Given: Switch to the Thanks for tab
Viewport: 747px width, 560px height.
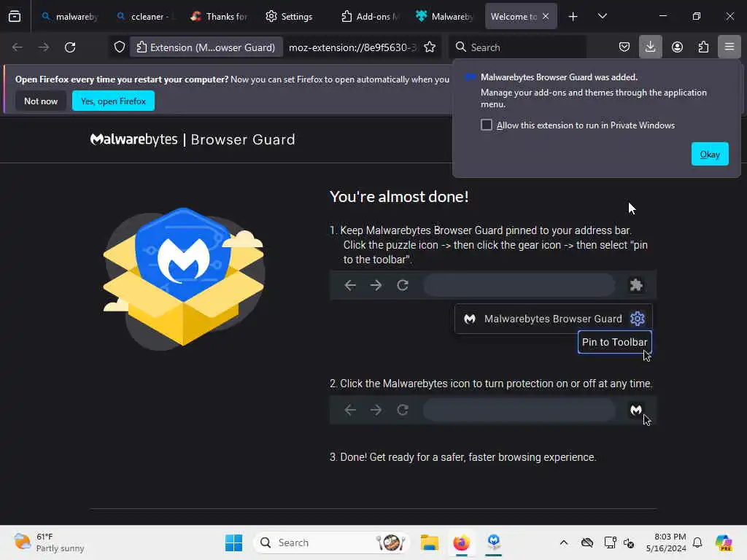Looking at the screenshot, I should pos(219,16).
